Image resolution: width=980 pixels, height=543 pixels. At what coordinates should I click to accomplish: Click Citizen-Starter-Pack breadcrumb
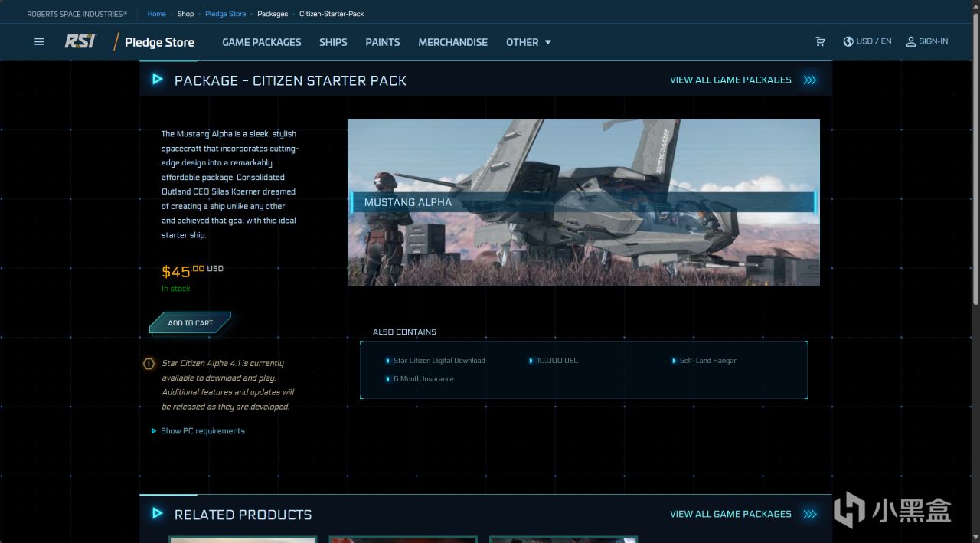click(x=332, y=14)
